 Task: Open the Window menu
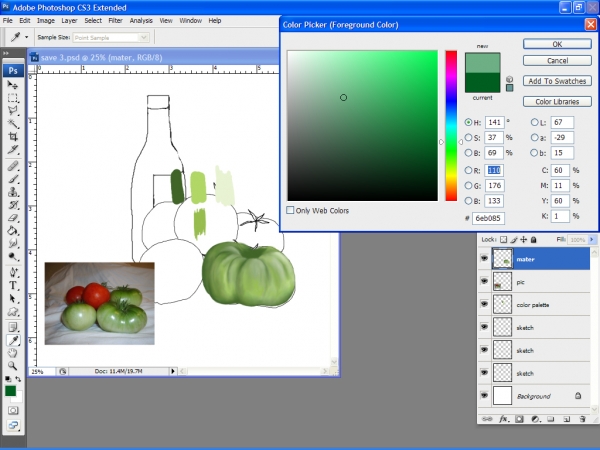190,21
